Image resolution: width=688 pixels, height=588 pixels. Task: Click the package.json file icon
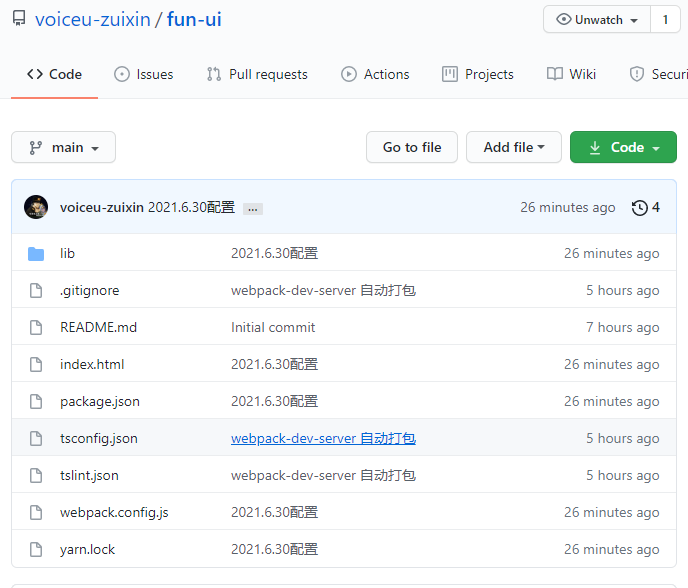pos(36,402)
